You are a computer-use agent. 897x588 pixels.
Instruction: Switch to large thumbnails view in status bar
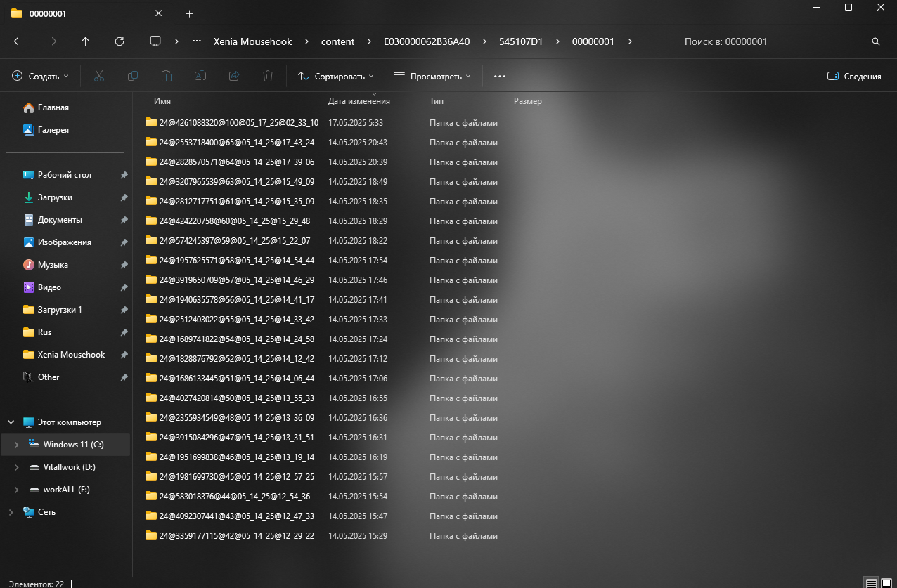[886, 583]
